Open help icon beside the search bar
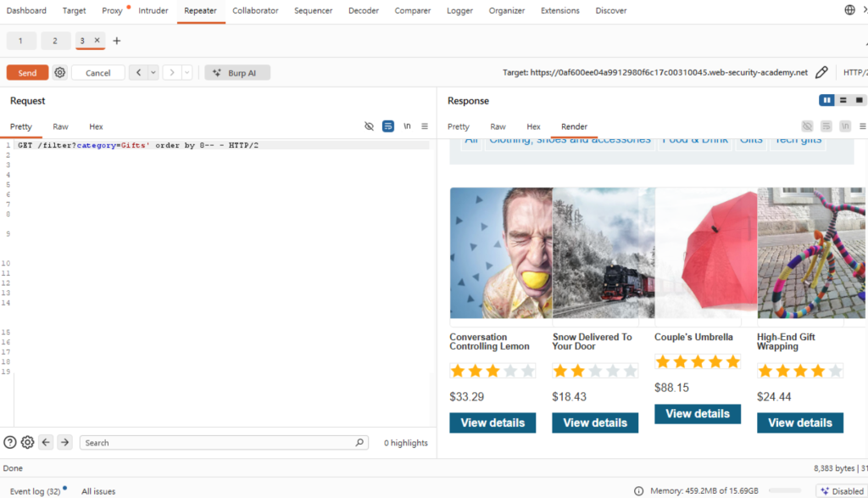 10,442
